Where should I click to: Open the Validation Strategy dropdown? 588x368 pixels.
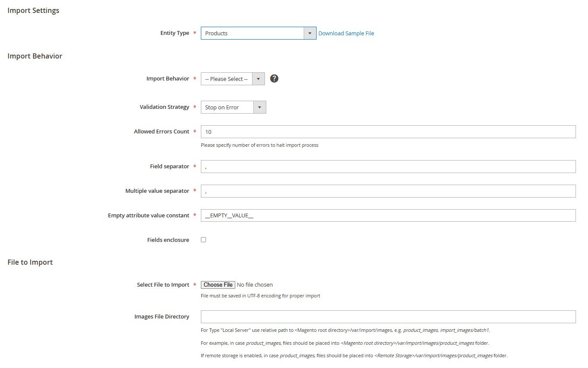pos(234,107)
